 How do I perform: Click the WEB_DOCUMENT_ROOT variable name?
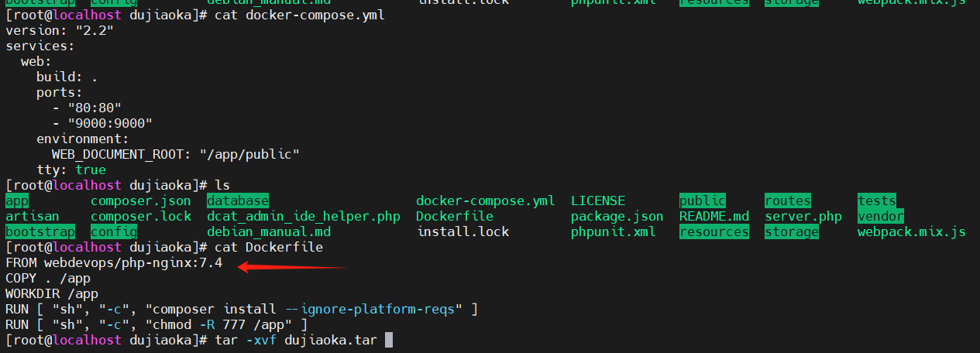(x=117, y=155)
